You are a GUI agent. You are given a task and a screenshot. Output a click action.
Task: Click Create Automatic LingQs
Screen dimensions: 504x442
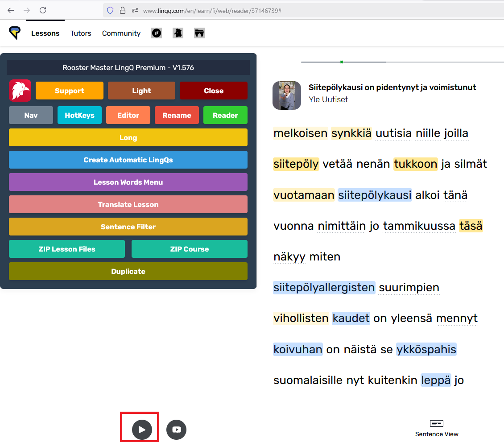point(128,160)
